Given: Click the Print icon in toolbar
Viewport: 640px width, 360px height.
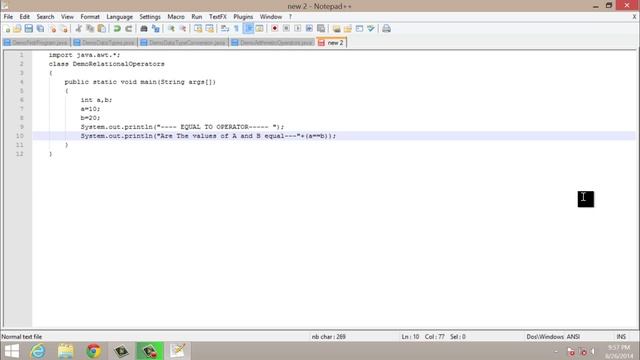Looking at the screenshot, I should click(386, 29).
